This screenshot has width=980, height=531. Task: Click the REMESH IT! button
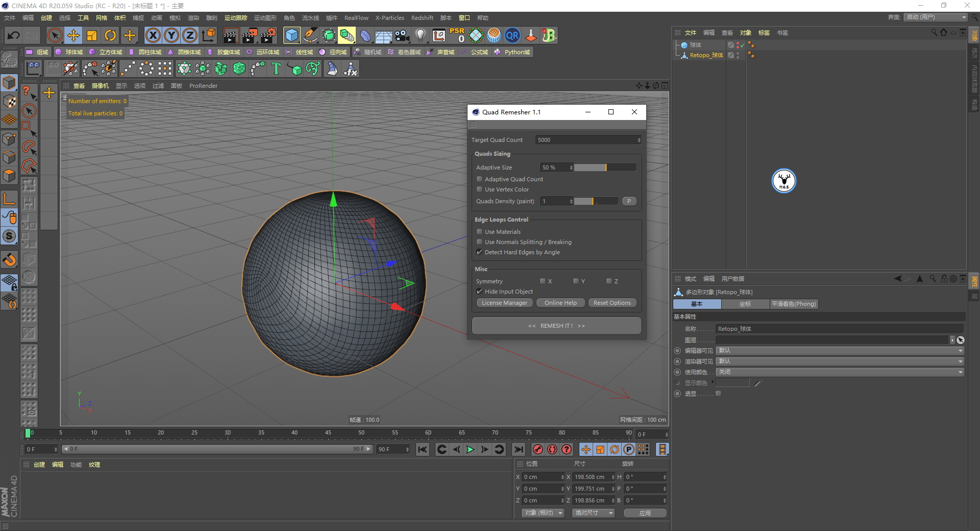556,326
